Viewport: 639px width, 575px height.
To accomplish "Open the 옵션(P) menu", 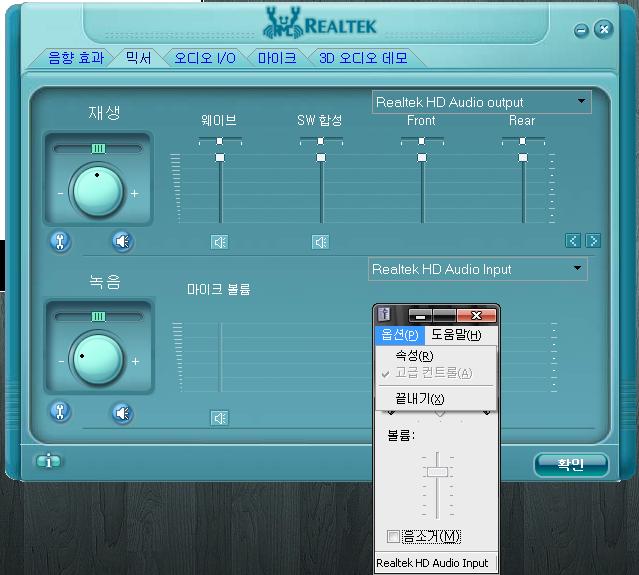I will 400,335.
